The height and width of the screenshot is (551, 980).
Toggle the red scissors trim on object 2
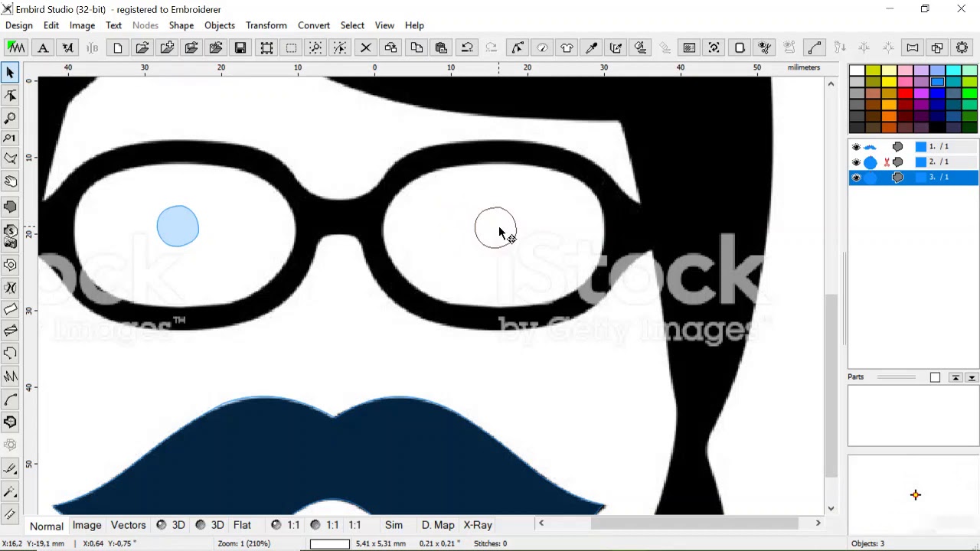pyautogui.click(x=887, y=162)
